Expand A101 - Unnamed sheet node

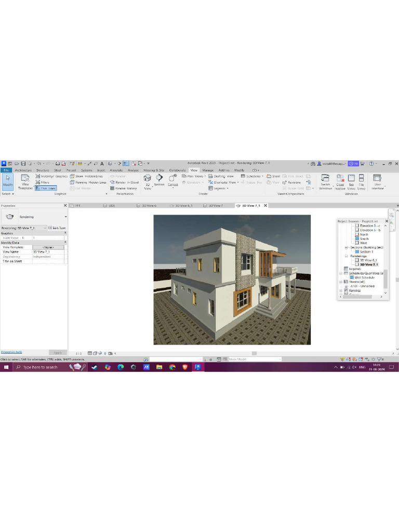(x=346, y=286)
